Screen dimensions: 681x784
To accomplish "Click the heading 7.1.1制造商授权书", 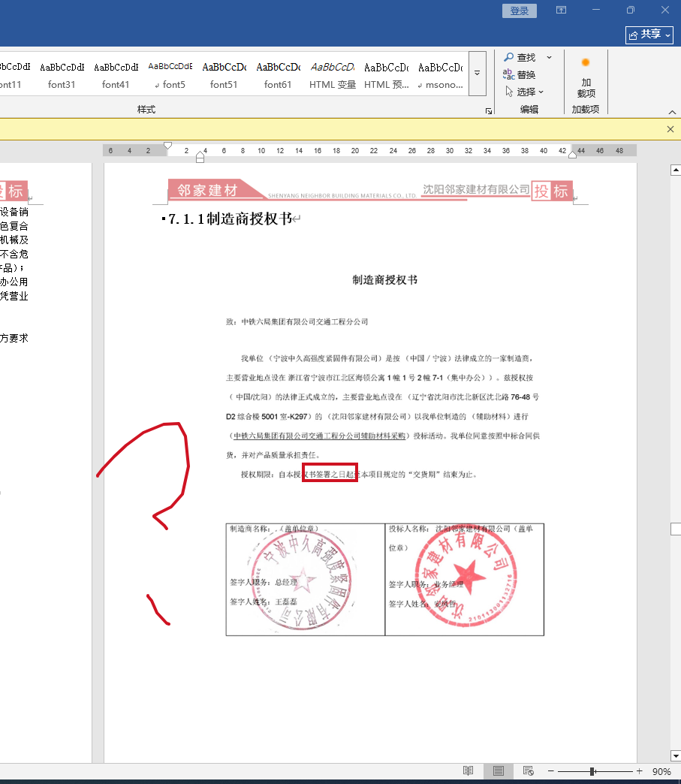I will coord(230,219).
